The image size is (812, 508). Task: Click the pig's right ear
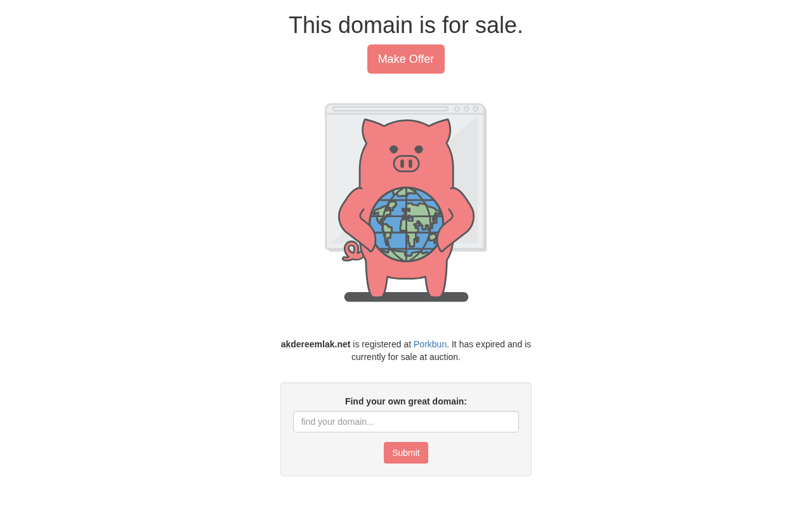(440, 130)
